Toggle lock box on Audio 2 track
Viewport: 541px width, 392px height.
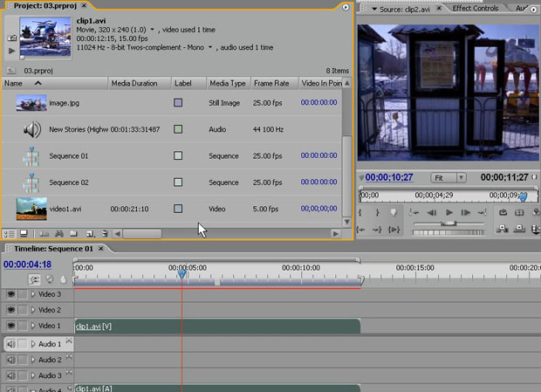(23, 360)
